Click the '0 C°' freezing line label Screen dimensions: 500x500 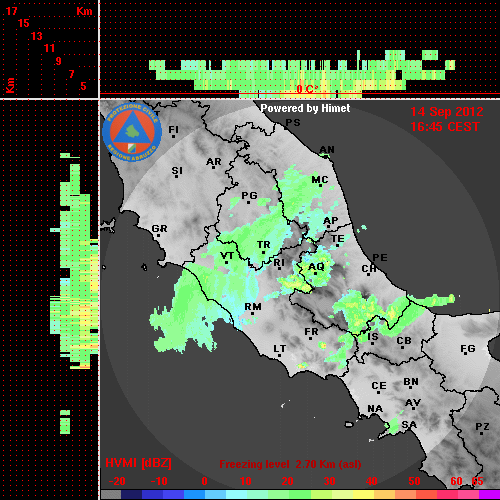pos(307,89)
